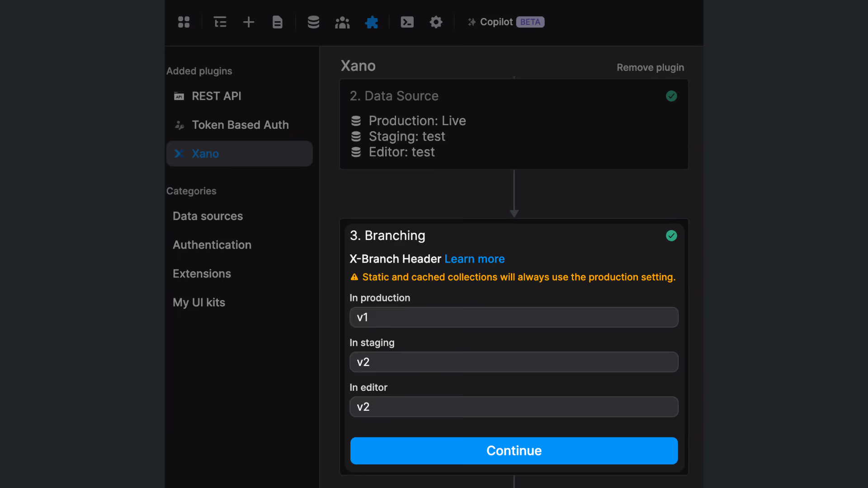This screenshot has width=868, height=488.
Task: Select Xano plugin in sidebar
Action: [240, 154]
